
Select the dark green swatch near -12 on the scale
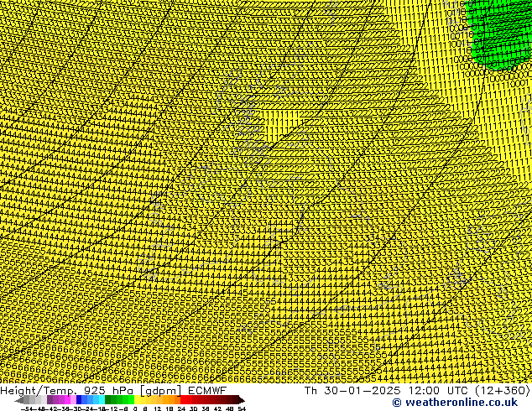(x=108, y=400)
